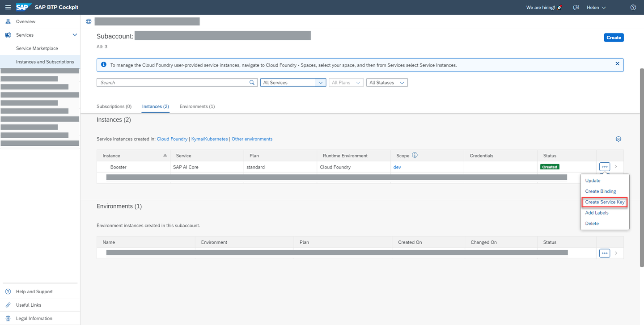Open table settings gear icon
This screenshot has height=325, width=644.
(619, 139)
